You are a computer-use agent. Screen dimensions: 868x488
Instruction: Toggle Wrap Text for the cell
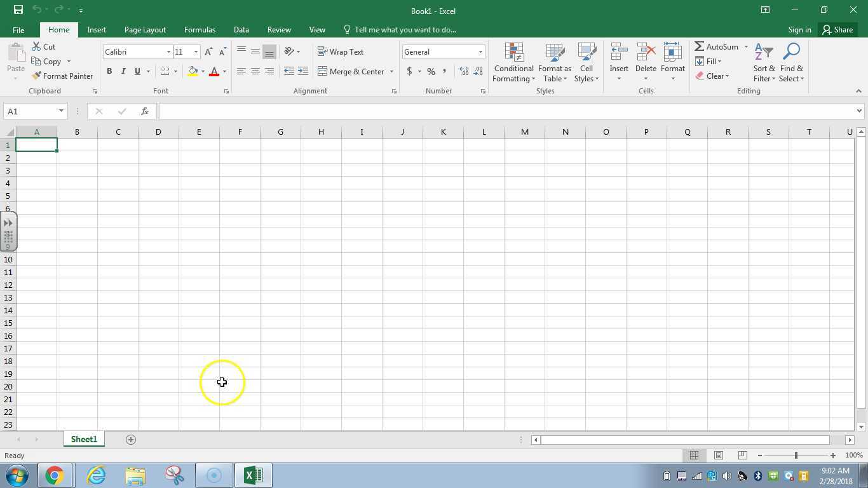[341, 52]
